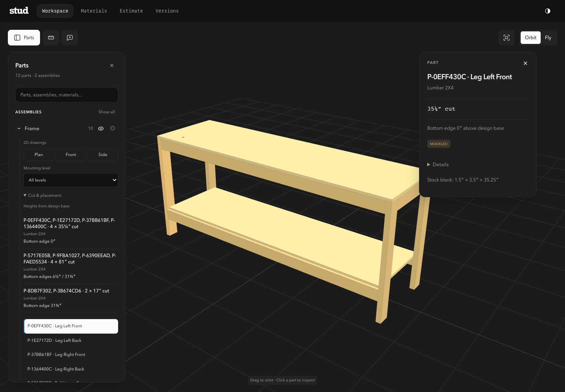This screenshot has width=565, height=392.
Task: Close the Parts panel
Action: click(112, 65)
